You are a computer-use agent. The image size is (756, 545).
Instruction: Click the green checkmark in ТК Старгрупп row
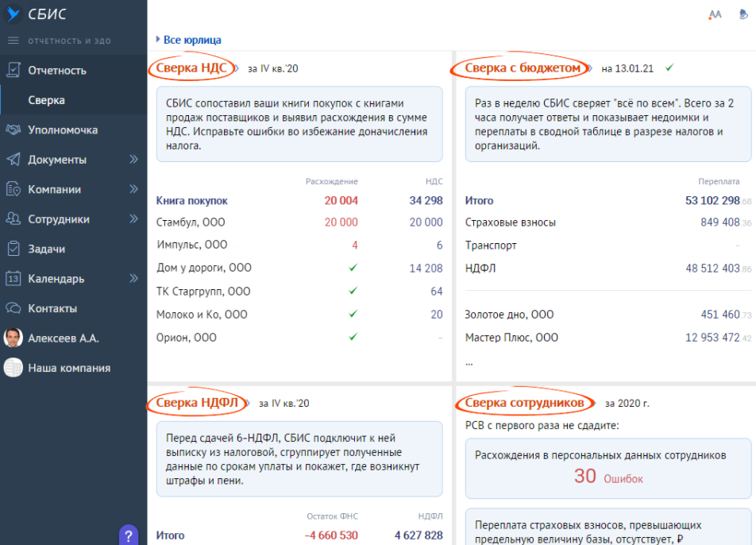(x=353, y=290)
